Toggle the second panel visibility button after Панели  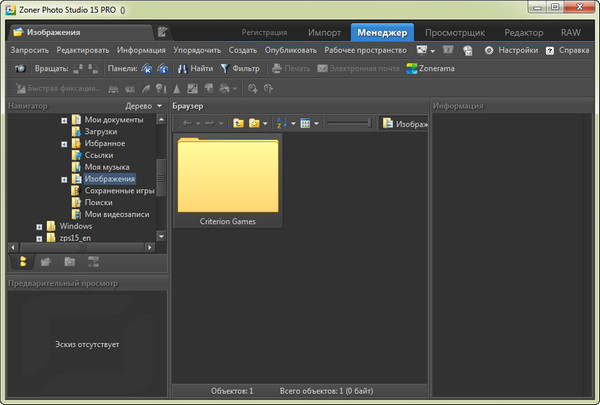pos(163,69)
